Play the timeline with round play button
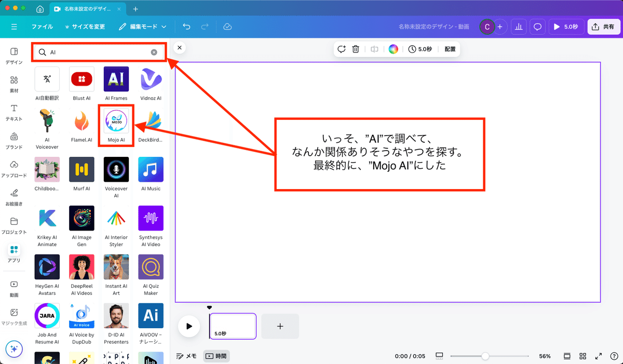The height and width of the screenshot is (364, 623). click(x=189, y=326)
